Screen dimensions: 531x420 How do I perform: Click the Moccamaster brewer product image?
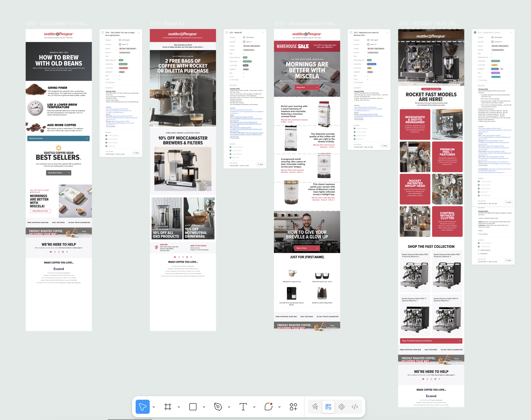(183, 169)
